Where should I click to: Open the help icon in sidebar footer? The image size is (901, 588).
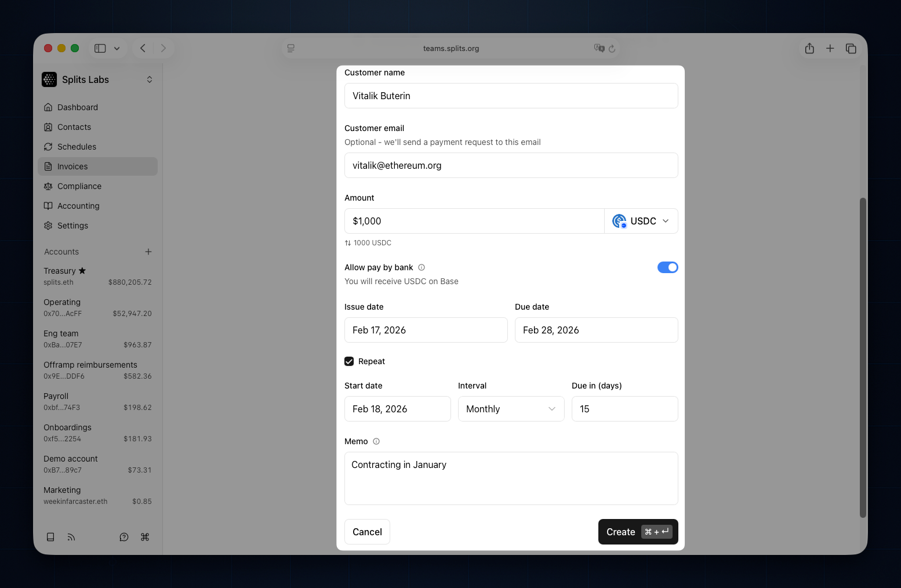(124, 537)
